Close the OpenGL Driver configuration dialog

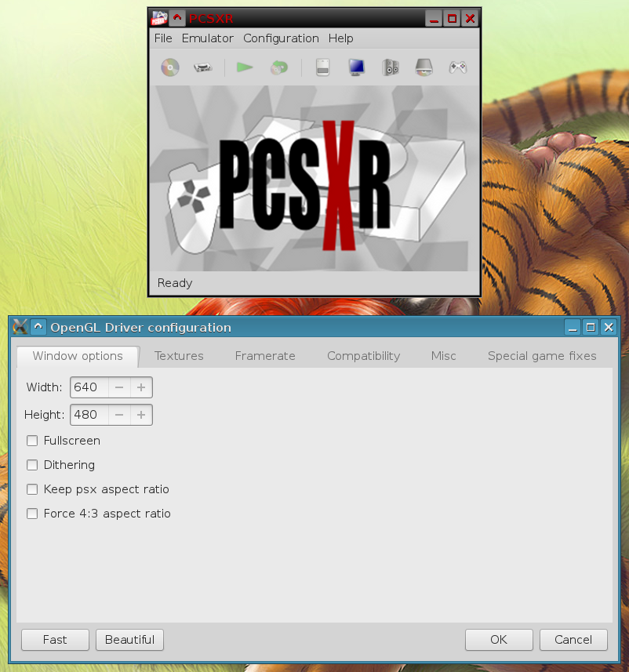tap(609, 327)
